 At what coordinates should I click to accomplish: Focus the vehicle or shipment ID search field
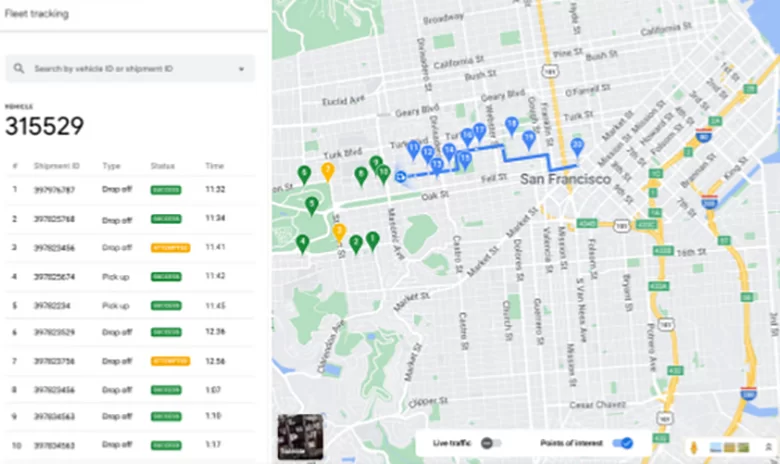[x=130, y=69]
